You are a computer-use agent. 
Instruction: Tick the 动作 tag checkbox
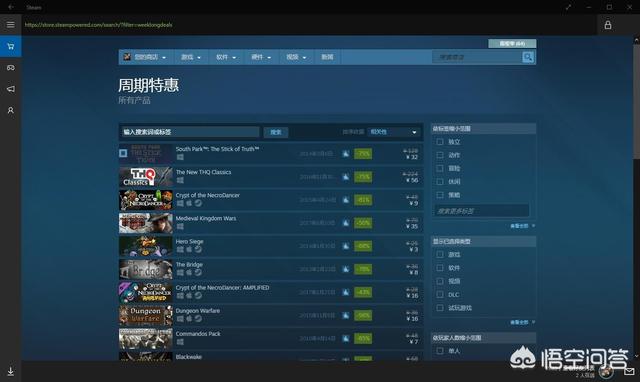click(x=440, y=155)
